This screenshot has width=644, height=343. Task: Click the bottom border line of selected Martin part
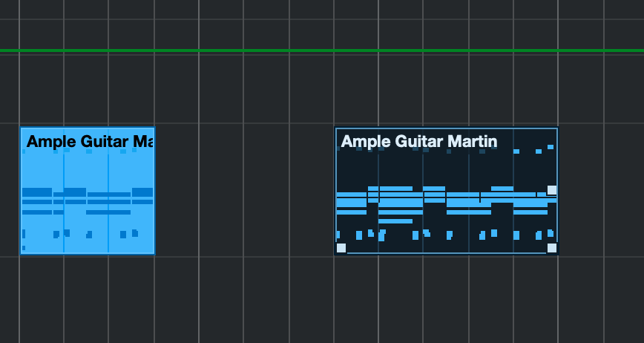(447, 253)
